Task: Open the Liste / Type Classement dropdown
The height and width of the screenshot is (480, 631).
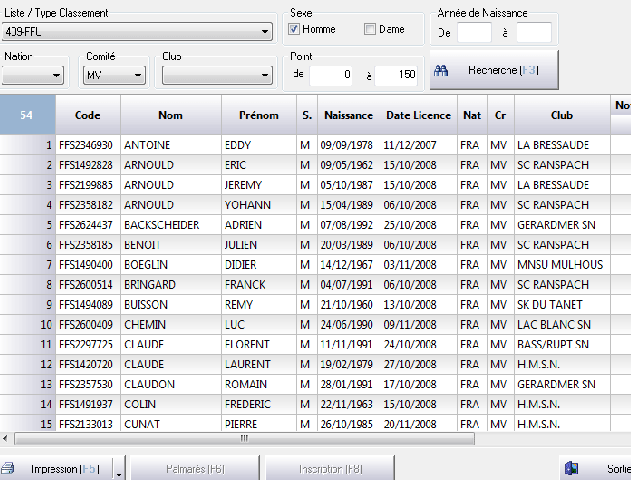Action: (x=265, y=32)
